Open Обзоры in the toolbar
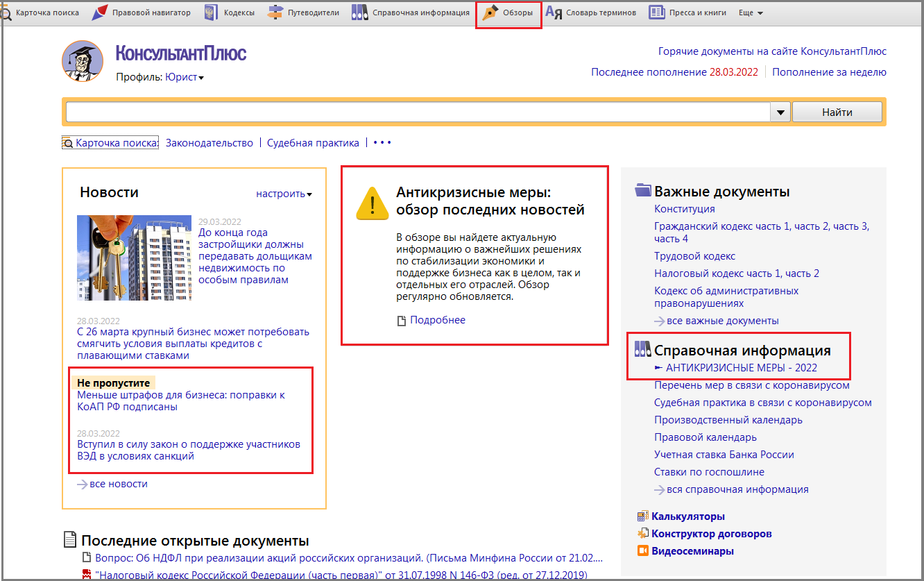 [508, 13]
